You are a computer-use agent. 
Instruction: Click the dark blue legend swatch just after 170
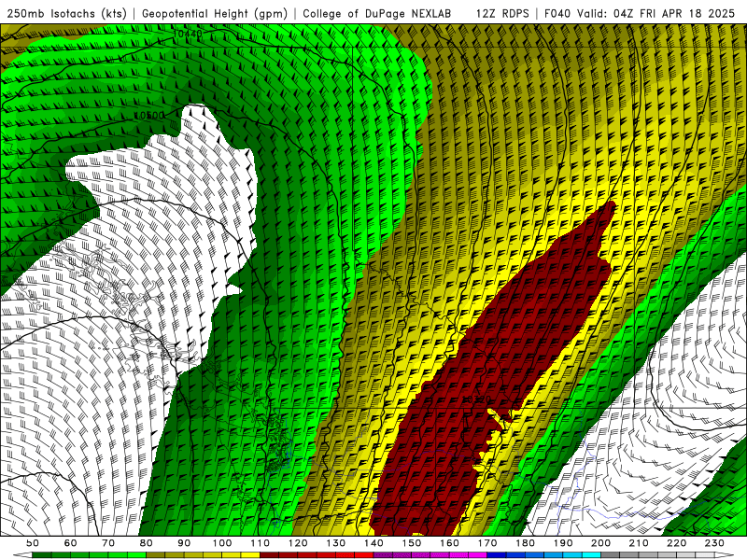pos(497,555)
